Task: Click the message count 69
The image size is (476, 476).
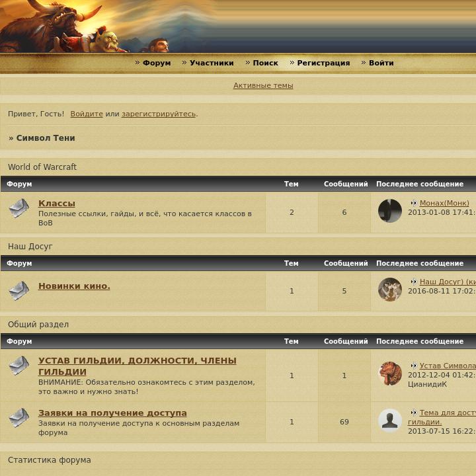Action: click(x=344, y=422)
